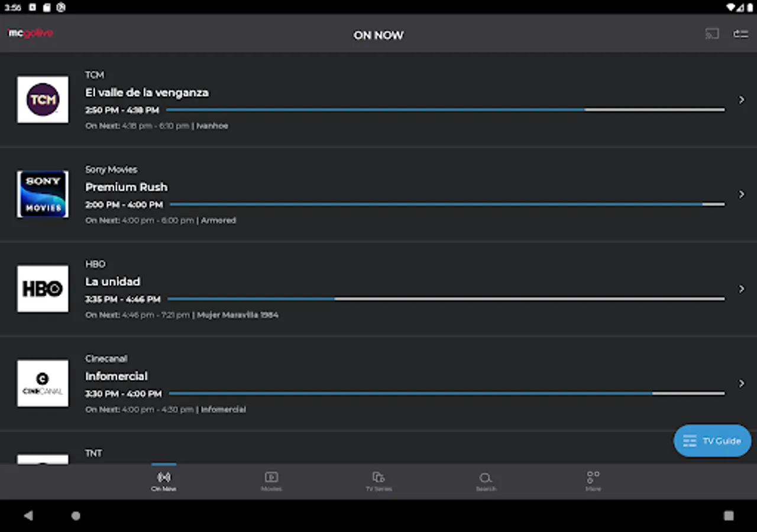Click the Sony Movies channel name label

111,170
